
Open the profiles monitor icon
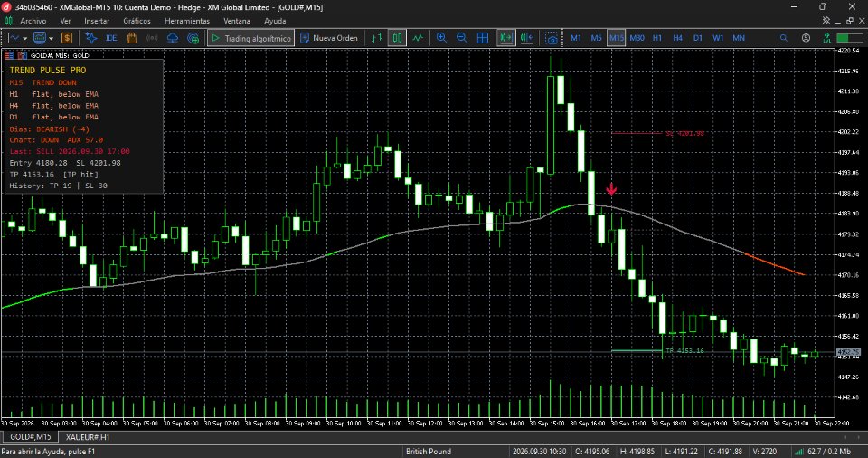coord(39,38)
